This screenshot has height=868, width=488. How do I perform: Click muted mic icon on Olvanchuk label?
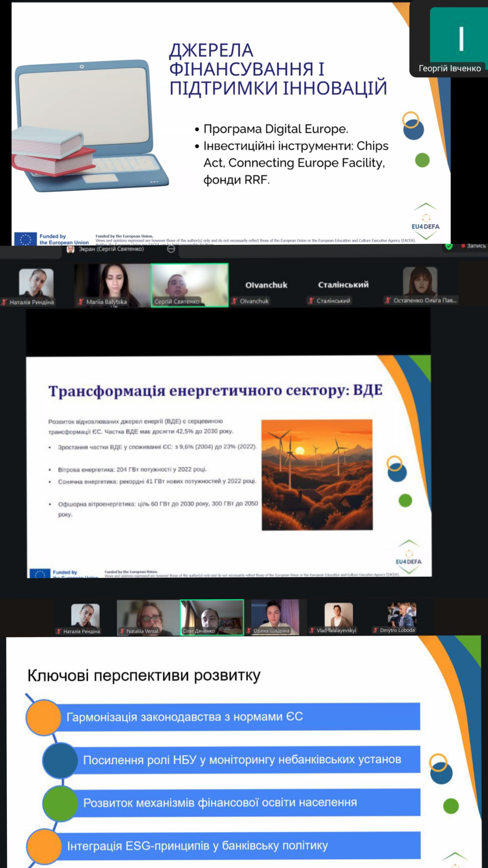pos(235,301)
